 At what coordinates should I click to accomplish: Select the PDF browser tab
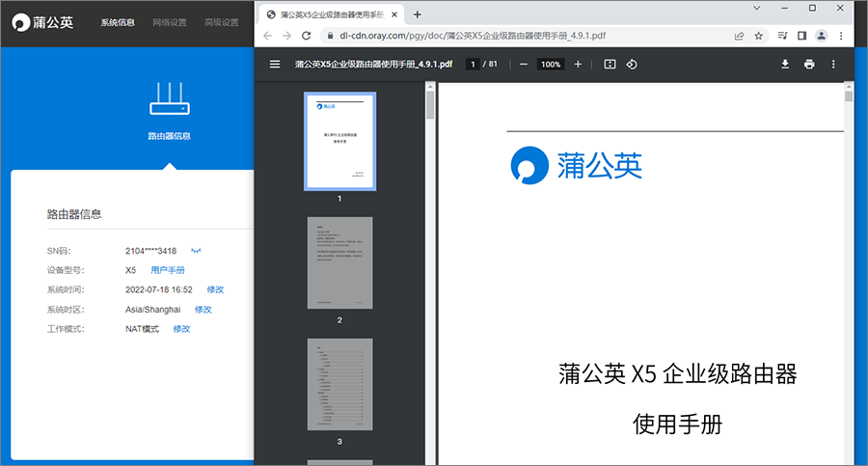[331, 15]
